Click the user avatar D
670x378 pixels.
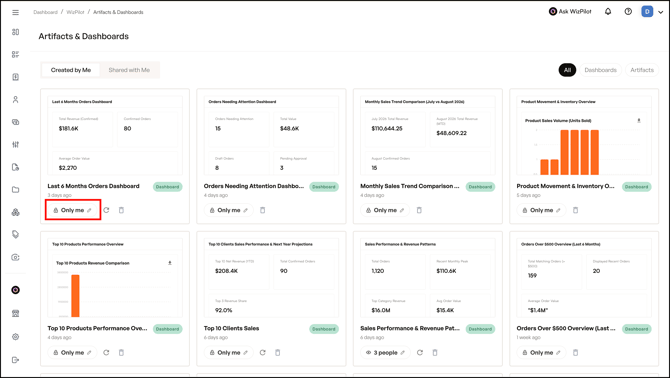647,12
